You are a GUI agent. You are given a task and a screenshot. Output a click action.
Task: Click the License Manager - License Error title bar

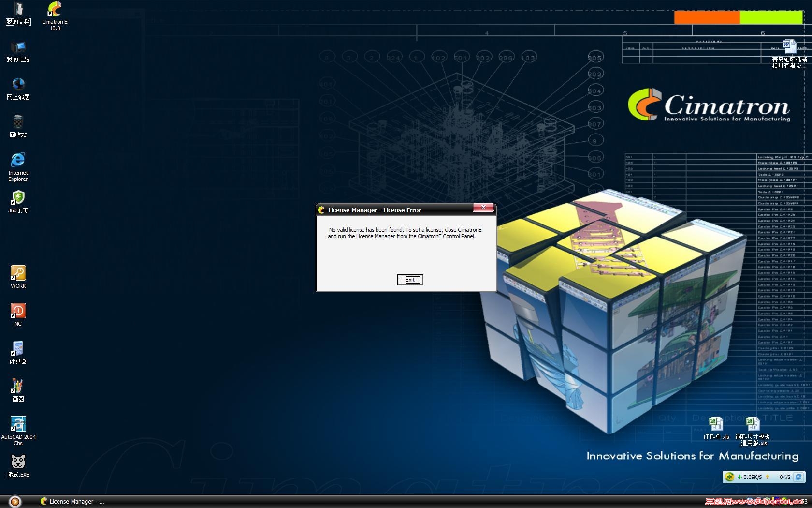tap(406, 210)
